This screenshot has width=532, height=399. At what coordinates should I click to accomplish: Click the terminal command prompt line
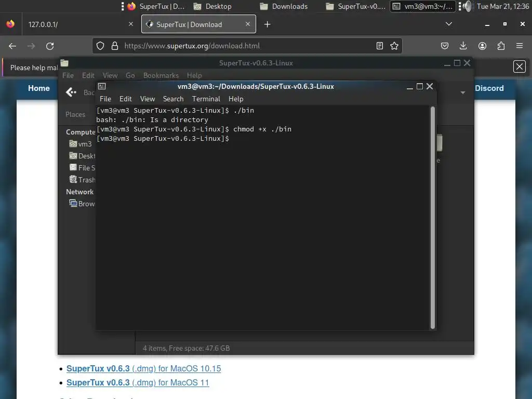point(163,138)
